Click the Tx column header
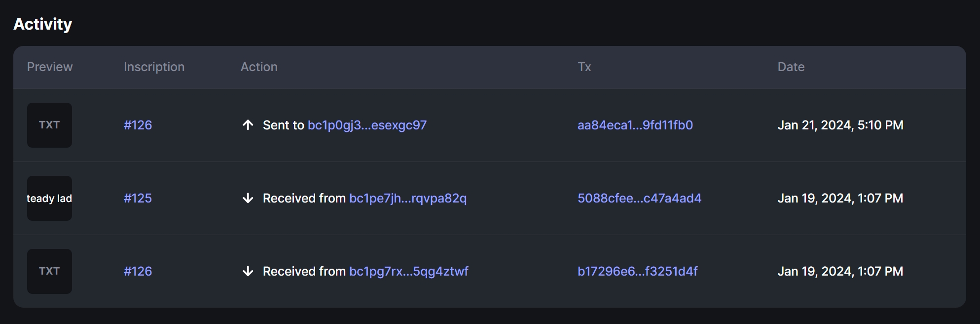The width and height of the screenshot is (980, 324). [x=584, y=67]
